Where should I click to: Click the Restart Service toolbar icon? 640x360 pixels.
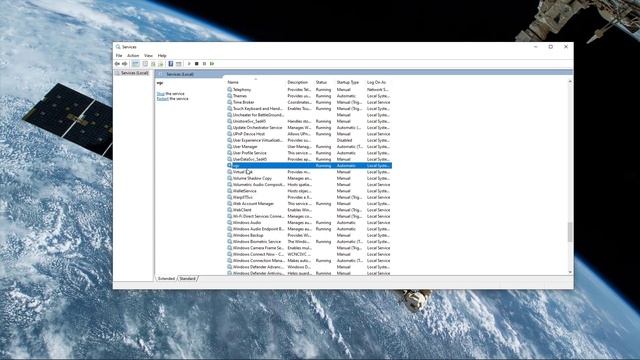point(212,64)
